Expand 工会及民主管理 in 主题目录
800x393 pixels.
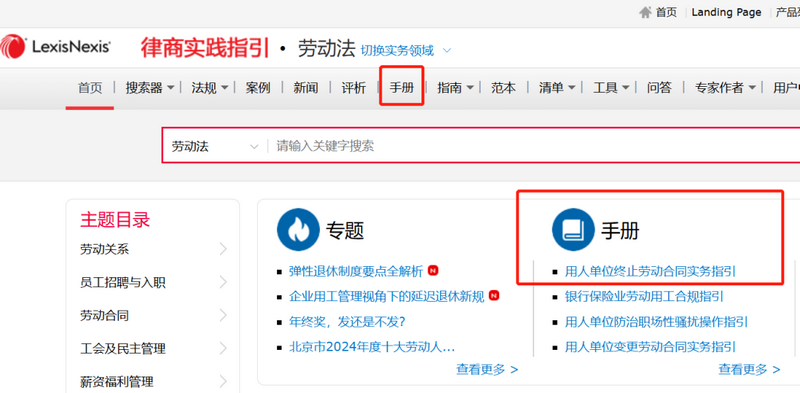click(x=153, y=349)
